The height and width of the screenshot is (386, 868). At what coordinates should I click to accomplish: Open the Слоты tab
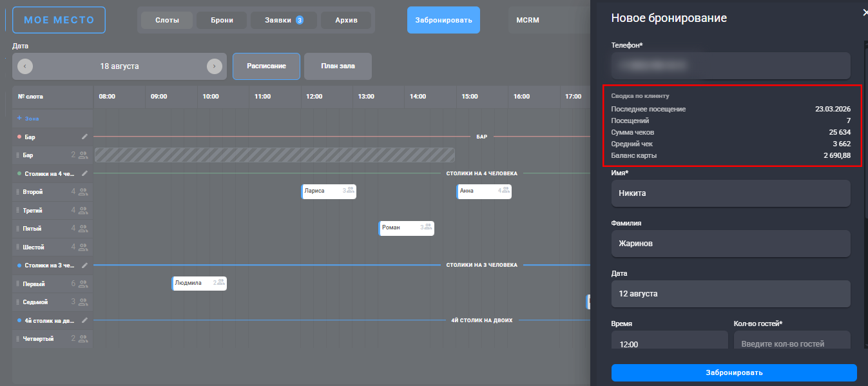[168, 20]
